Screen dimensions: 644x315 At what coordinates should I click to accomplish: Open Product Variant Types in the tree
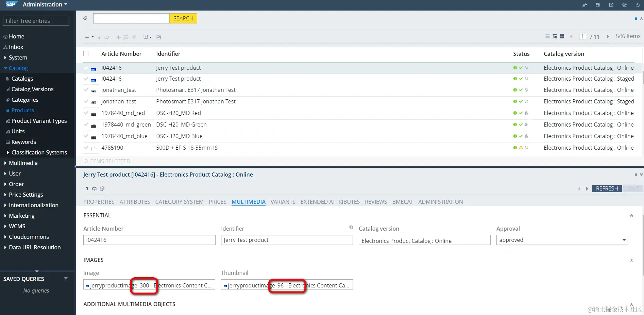tap(39, 121)
